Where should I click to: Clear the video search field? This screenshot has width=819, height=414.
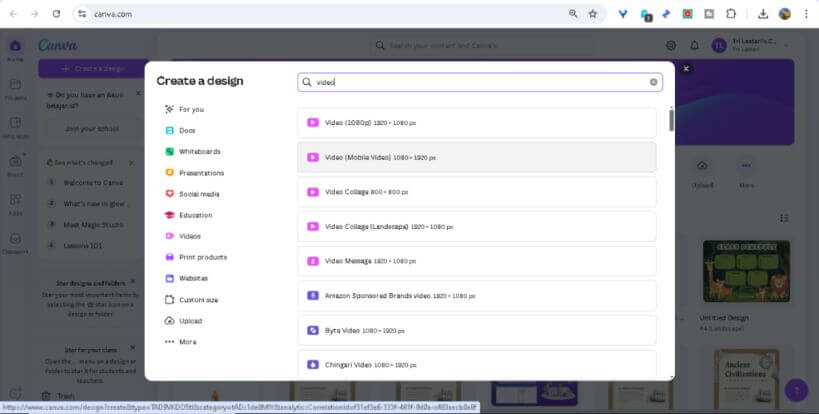[653, 82]
